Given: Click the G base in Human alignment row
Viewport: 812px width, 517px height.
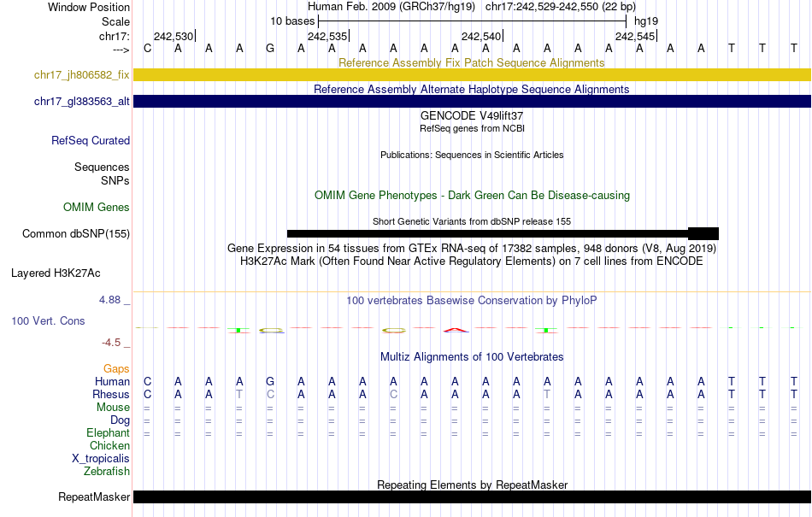Looking at the screenshot, I should click(x=270, y=381).
